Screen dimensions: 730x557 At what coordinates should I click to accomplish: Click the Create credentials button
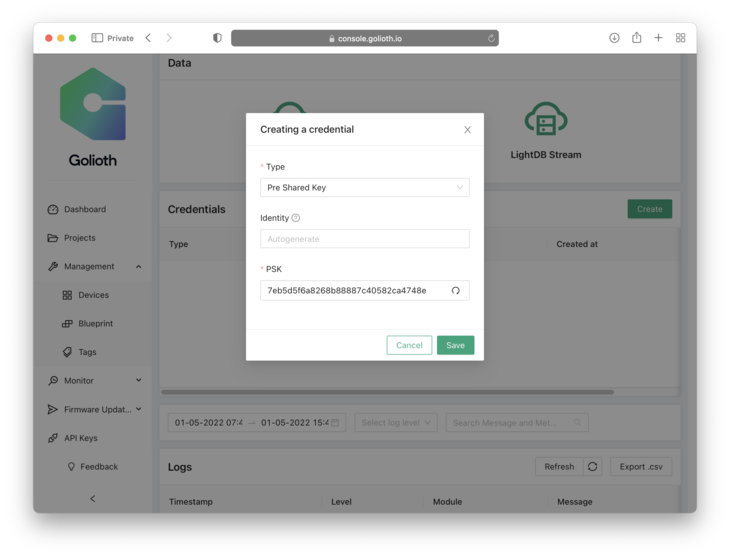[x=649, y=209]
